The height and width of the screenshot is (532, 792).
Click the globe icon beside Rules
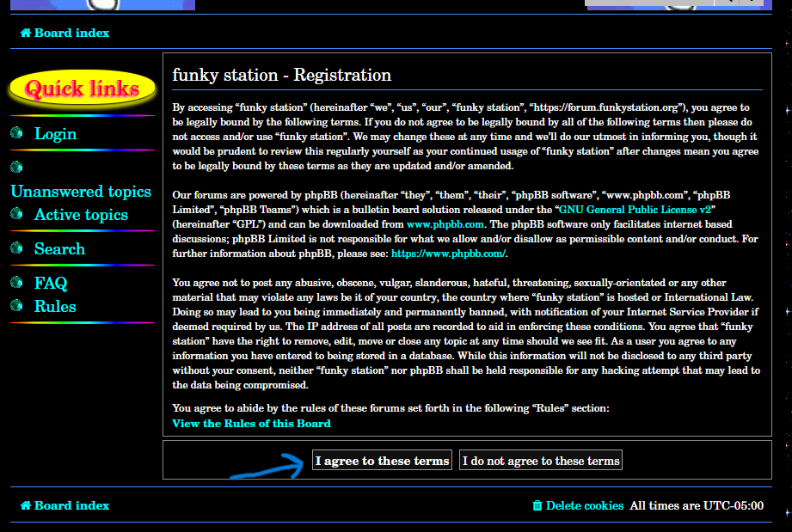(16, 305)
